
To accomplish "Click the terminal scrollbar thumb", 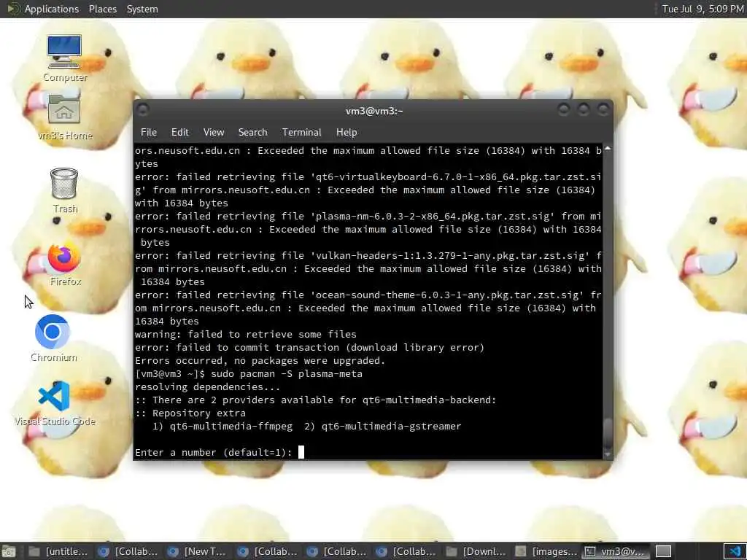I will 608,433.
